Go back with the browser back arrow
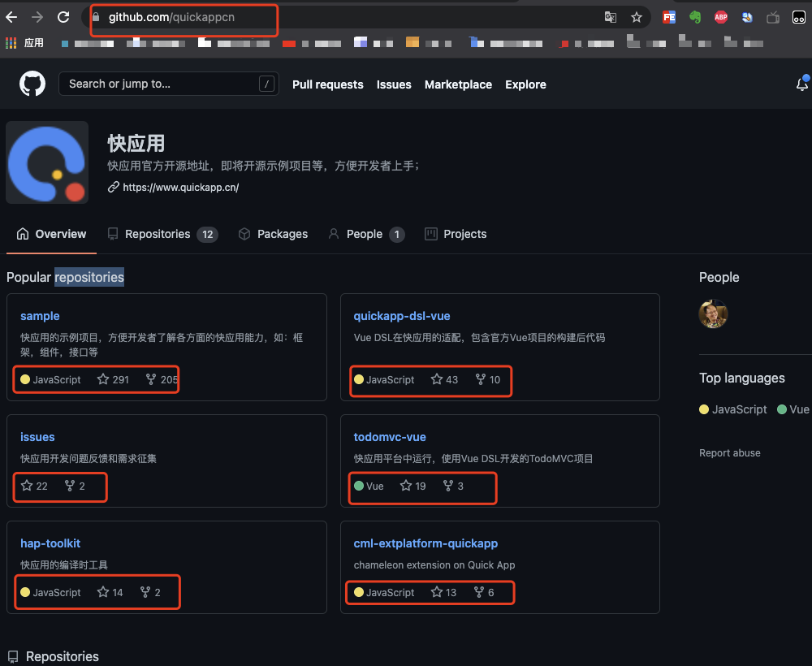The height and width of the screenshot is (666, 812). 11,17
